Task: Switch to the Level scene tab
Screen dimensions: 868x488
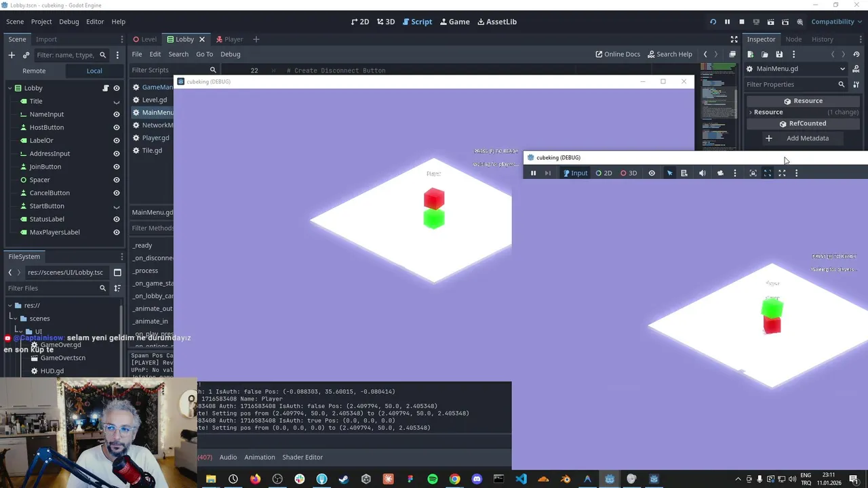Action: click(144, 39)
